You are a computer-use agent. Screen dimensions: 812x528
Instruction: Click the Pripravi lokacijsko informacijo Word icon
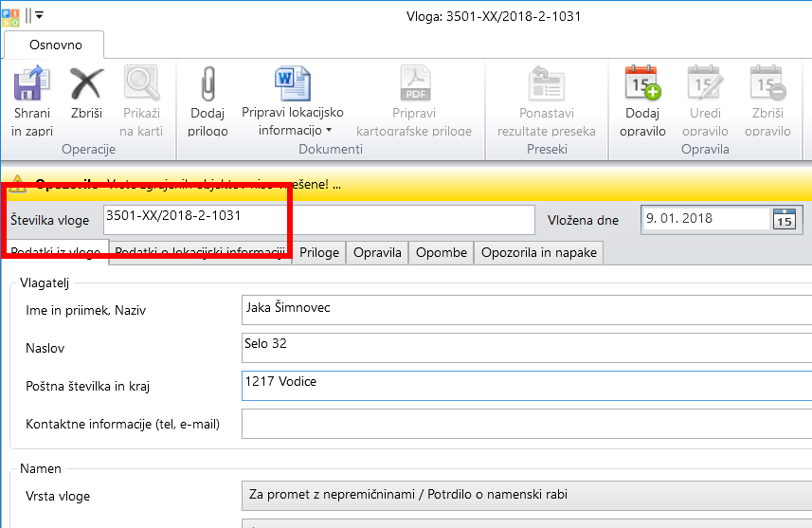point(287,83)
